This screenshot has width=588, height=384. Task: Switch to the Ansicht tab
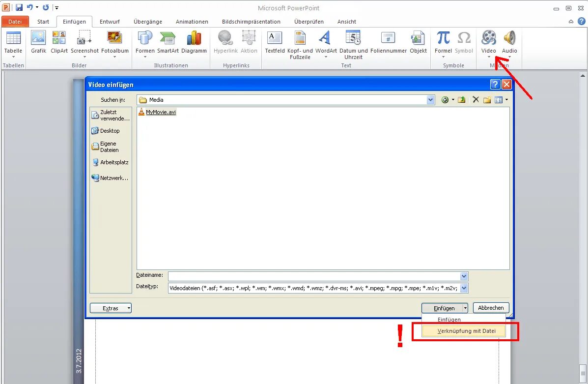tap(346, 22)
